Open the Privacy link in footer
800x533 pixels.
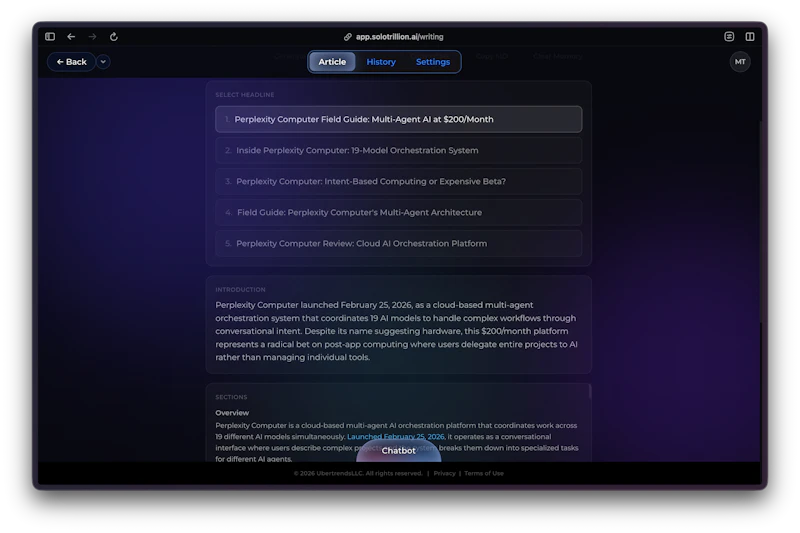pyautogui.click(x=444, y=473)
